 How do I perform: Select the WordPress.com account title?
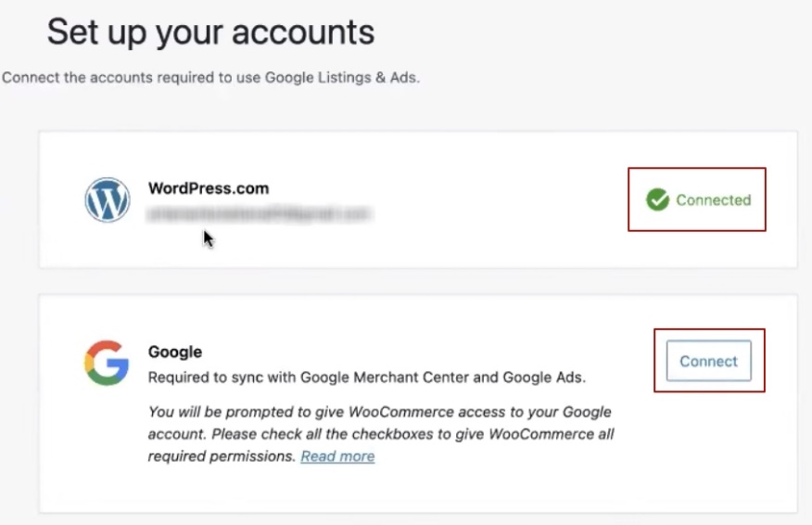pos(209,188)
